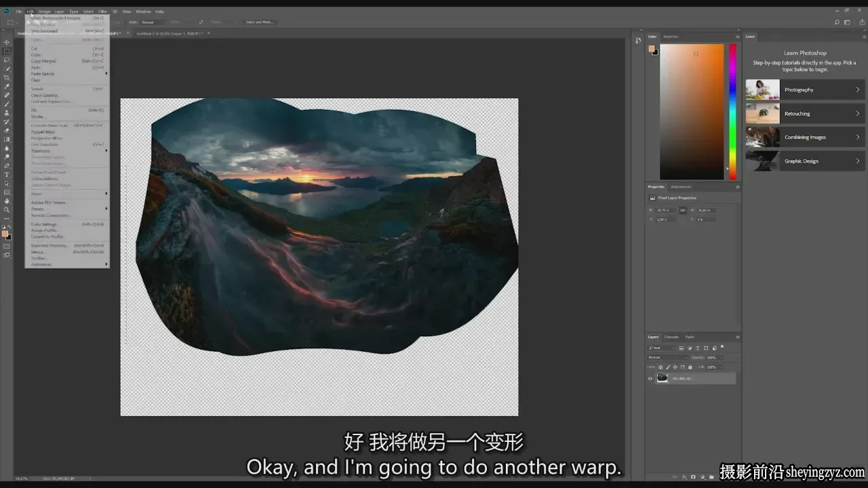This screenshot has width=868, height=488.
Task: Hide the layer using eye icon
Action: tap(650, 378)
